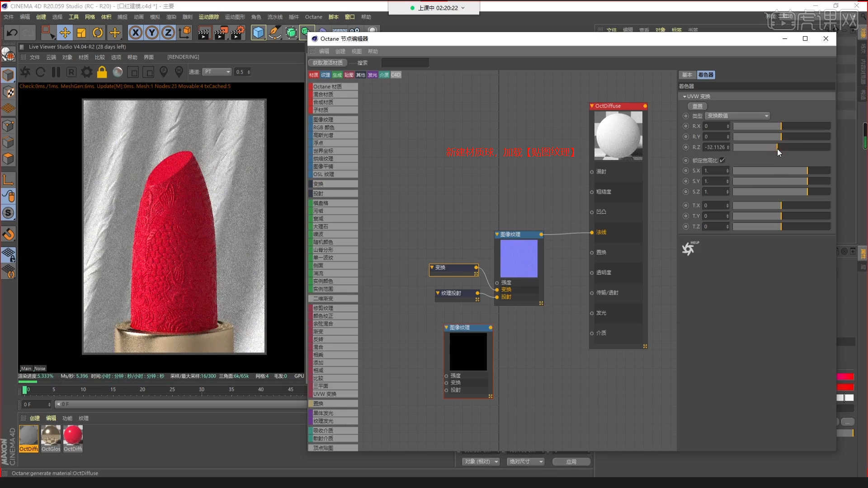Viewport: 868px width, 488px height.
Task: Open the 变换数值 type dropdown
Action: click(x=737, y=116)
